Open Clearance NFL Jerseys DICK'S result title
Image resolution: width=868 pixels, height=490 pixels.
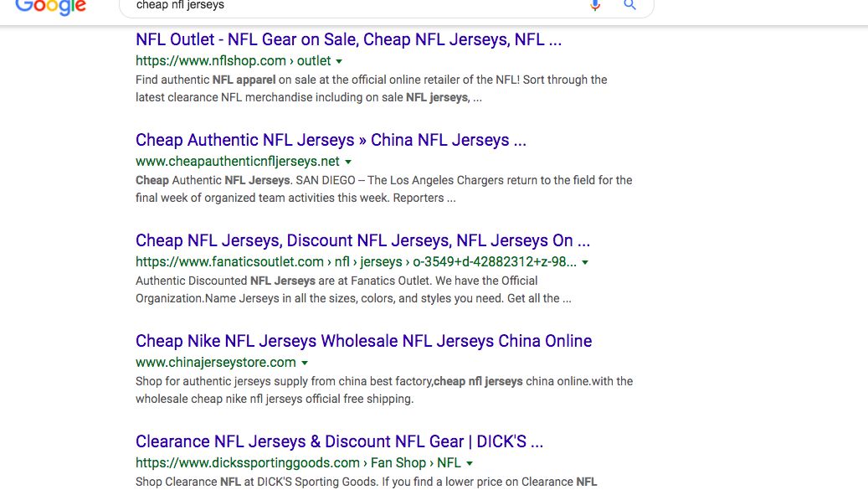339,441
